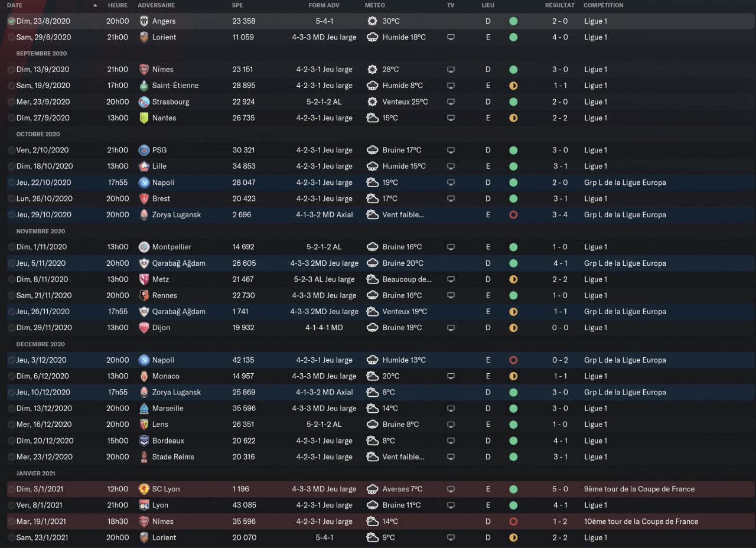
Task: Click the green result dot in the Brest row
Action: 513,198
